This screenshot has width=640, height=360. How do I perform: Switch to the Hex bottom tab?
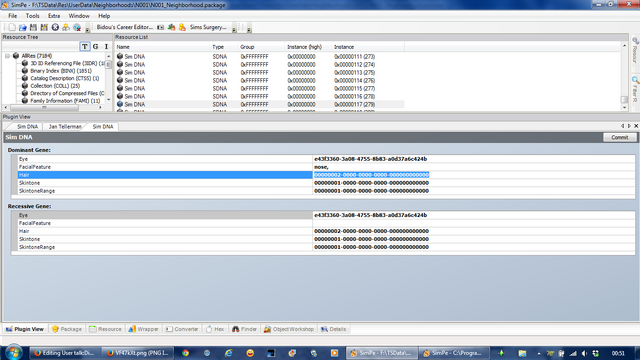215,329
